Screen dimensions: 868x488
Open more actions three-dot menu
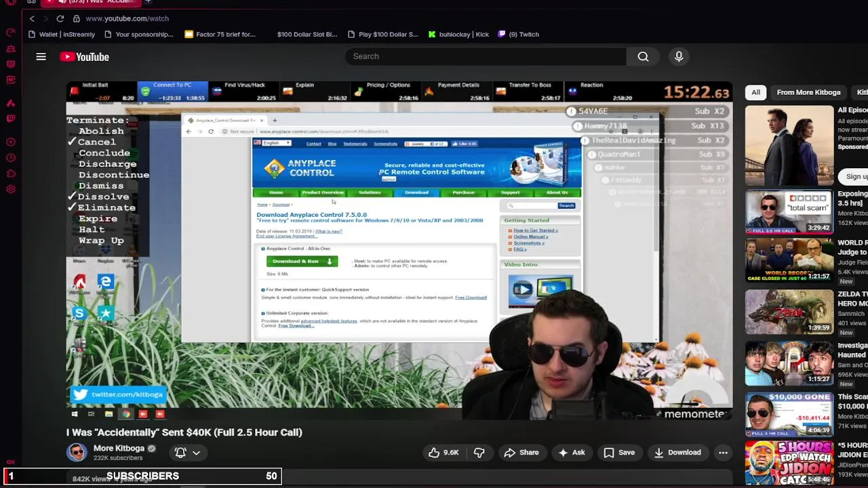723,452
